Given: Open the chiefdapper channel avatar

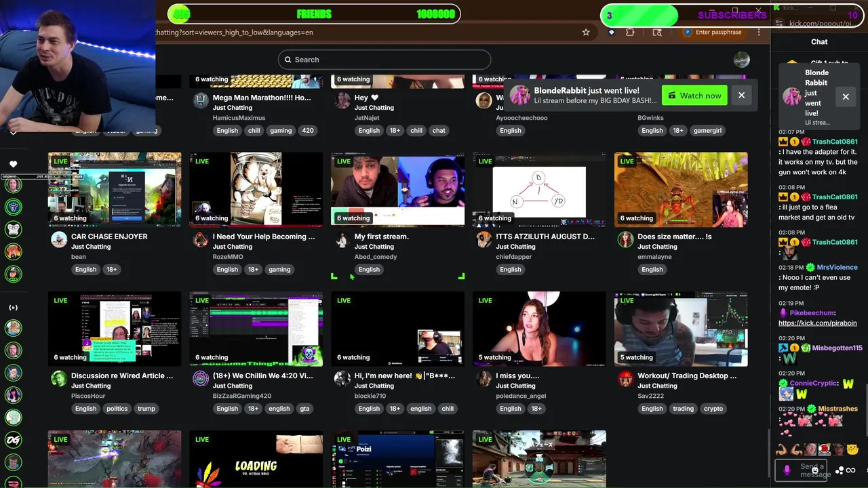Looking at the screenshot, I should (484, 240).
